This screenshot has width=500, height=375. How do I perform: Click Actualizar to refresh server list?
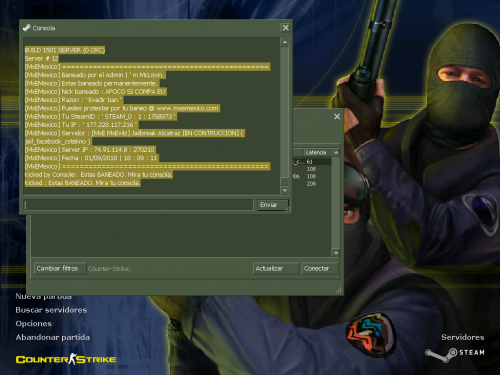[x=275, y=268]
